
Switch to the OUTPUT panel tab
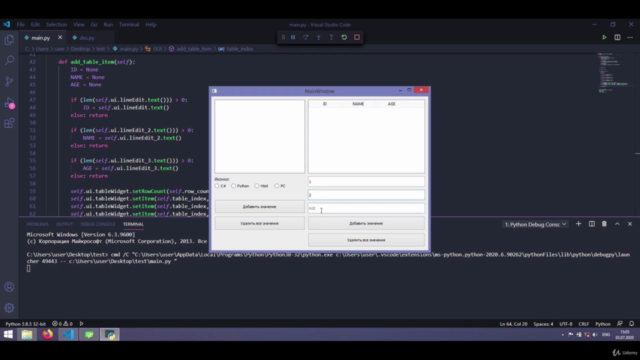click(64, 224)
